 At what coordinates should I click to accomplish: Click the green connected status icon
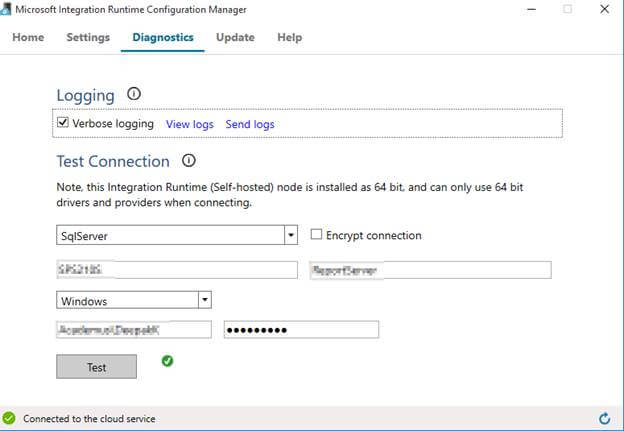[9, 418]
